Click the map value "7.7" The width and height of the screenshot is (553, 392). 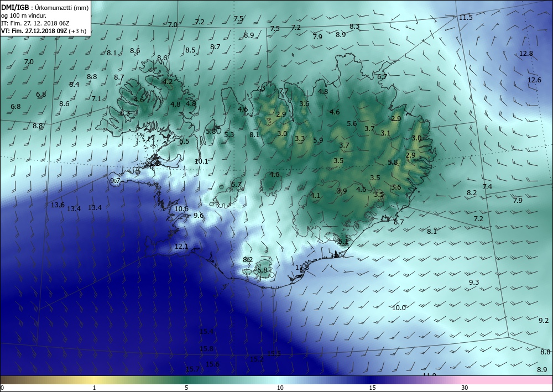coord(284,91)
